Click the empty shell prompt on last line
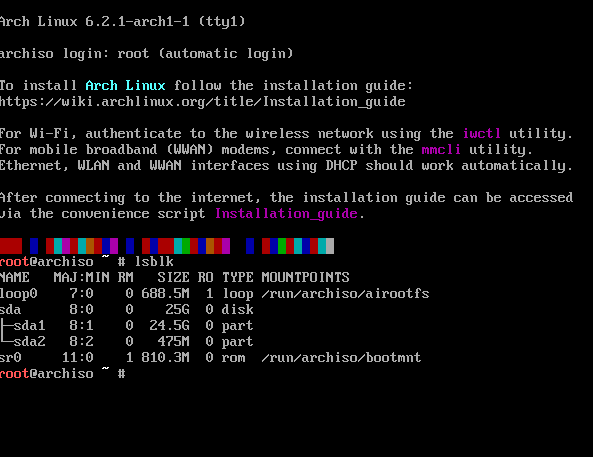The width and height of the screenshot is (593, 457). coord(62,374)
